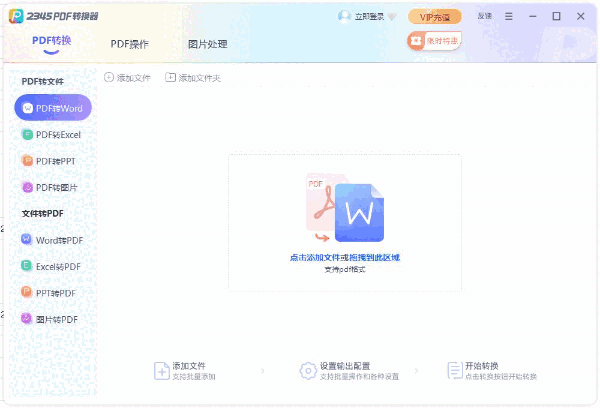Image resolution: width=600 pixels, height=408 pixels.
Task: Open the feedback link in title bar
Action: tap(485, 16)
